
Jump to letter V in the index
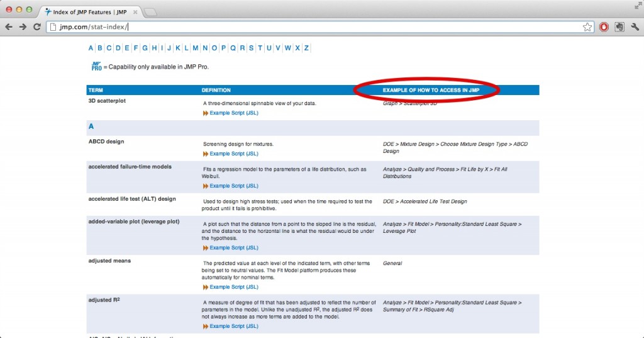[x=278, y=48]
